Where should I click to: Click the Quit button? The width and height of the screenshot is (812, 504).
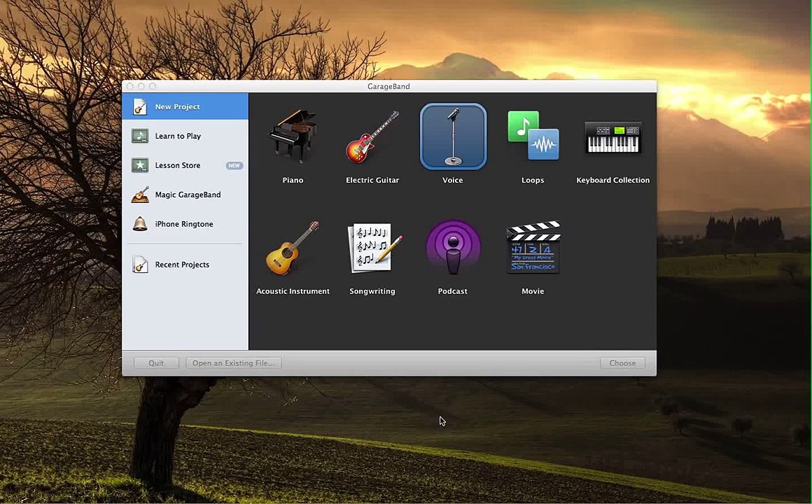point(156,363)
